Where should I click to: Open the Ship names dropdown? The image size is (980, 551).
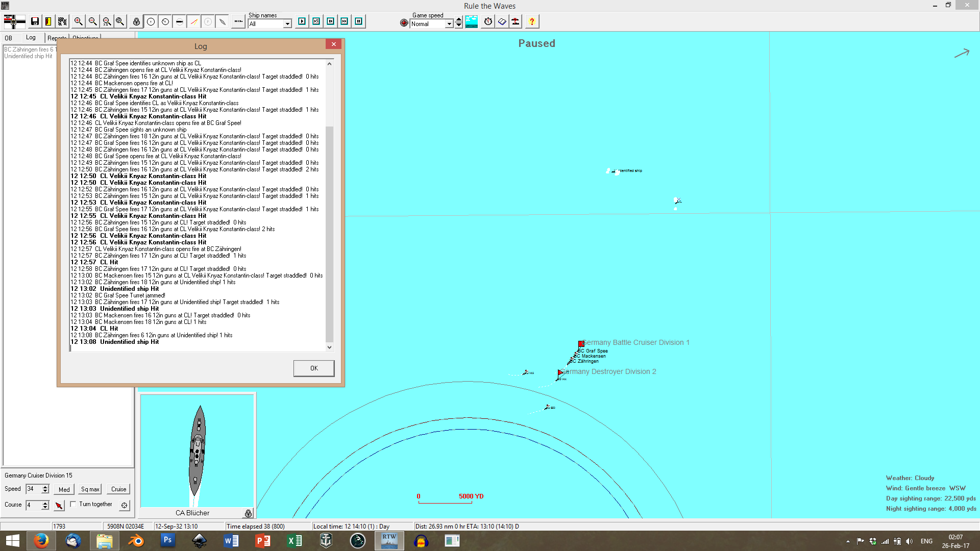click(287, 24)
